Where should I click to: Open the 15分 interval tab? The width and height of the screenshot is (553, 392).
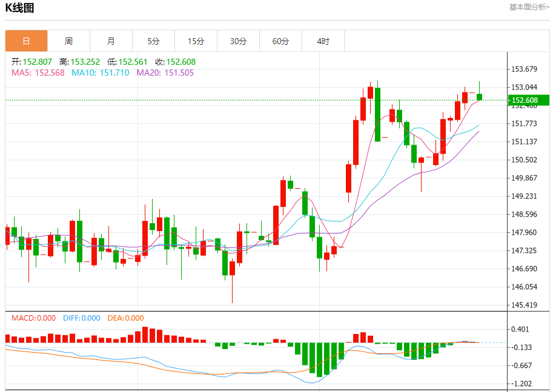[196, 41]
